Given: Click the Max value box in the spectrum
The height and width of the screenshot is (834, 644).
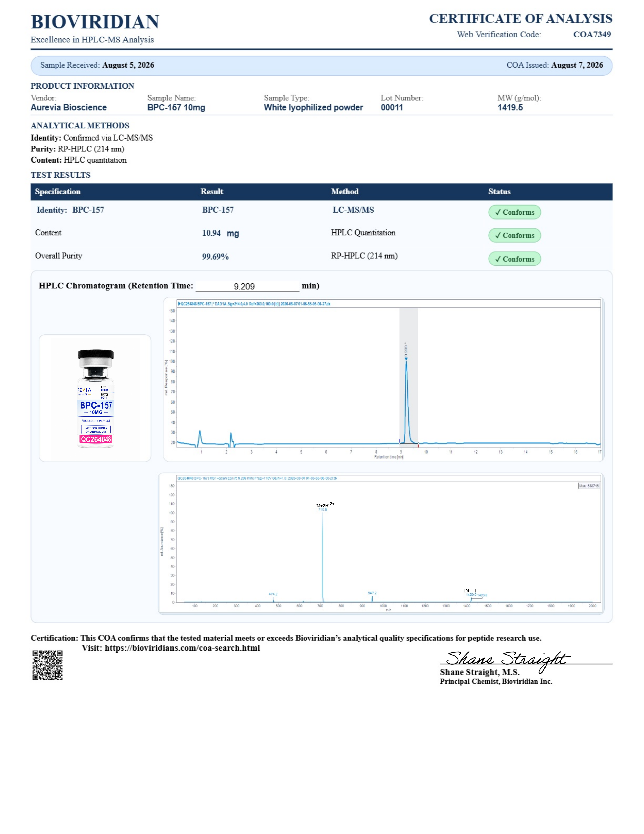Looking at the screenshot, I should tap(589, 486).
